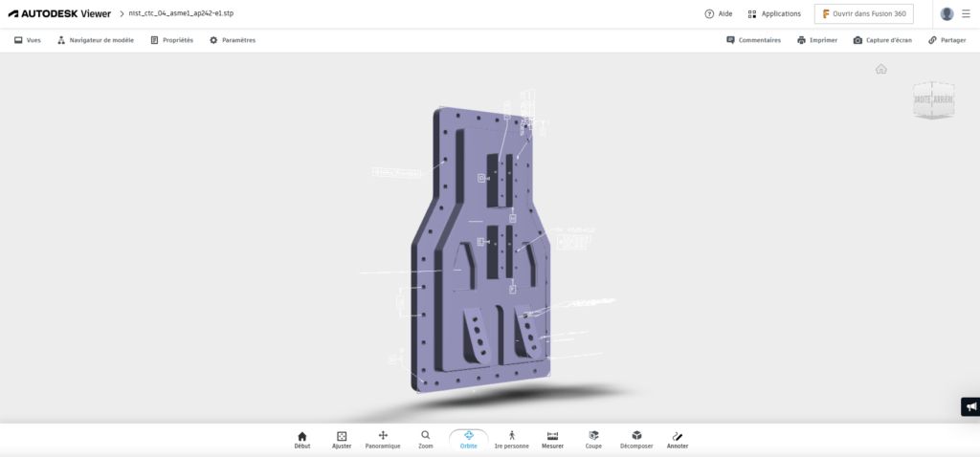This screenshot has height=457, width=980.
Task: Open the Commentaires panel
Action: pos(753,40)
